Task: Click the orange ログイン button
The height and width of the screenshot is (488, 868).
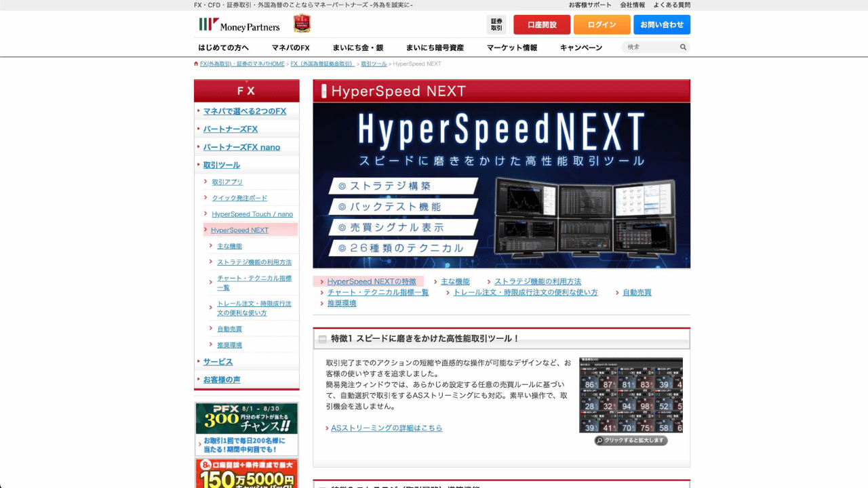Action: (602, 24)
